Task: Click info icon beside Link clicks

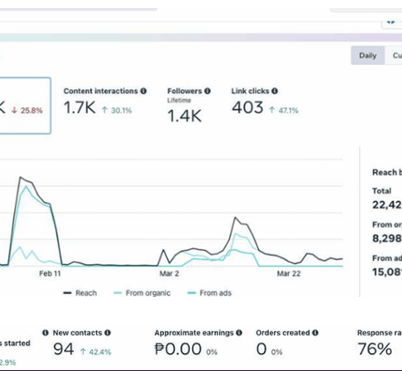Action: tap(275, 91)
